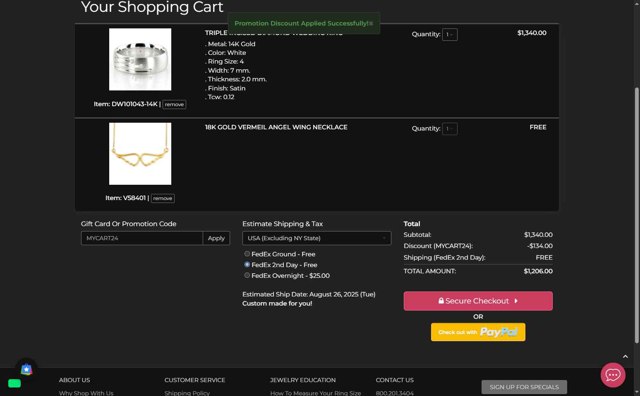Viewport: 640px width, 396px height.
Task: Click the page vertical scrollbar
Action: pyautogui.click(x=637, y=215)
